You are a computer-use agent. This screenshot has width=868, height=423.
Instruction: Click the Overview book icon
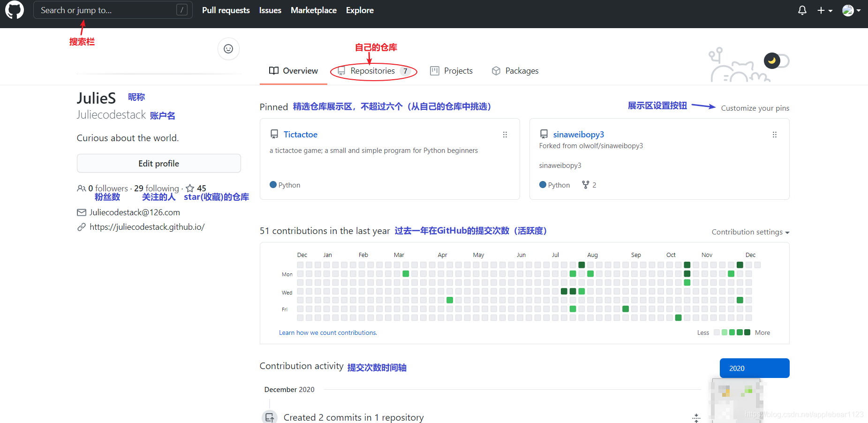point(274,71)
